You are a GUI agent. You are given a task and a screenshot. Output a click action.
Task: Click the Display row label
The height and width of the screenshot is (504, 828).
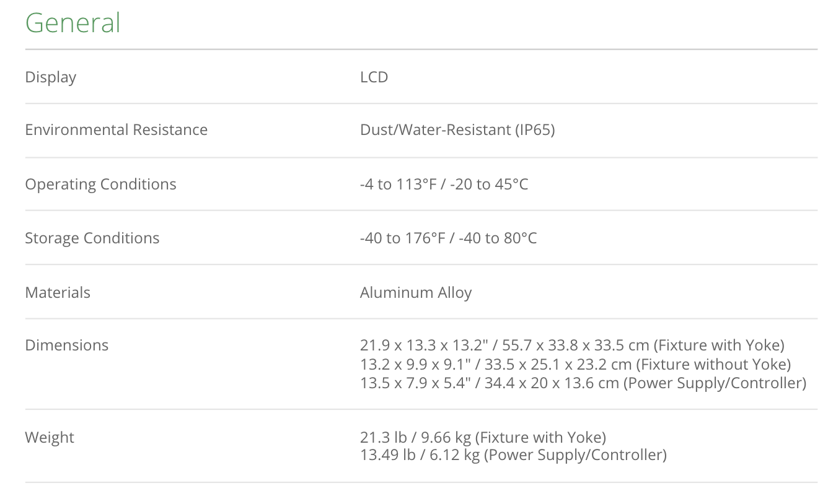[x=51, y=77]
